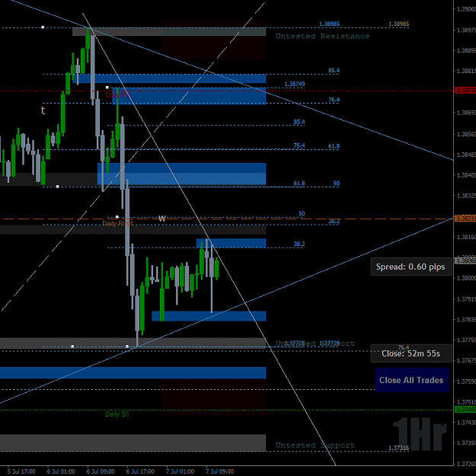476x476 pixels.
Task: Click the 1.37590 price scale value
Action: tap(466, 382)
